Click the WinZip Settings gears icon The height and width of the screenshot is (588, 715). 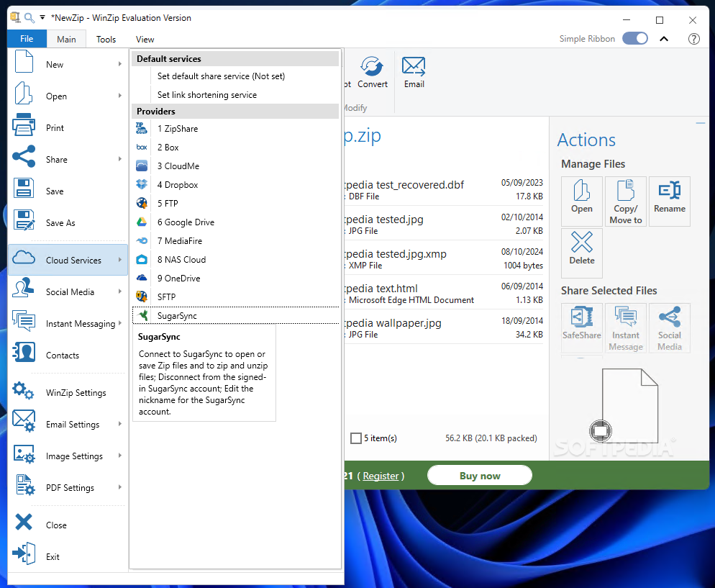23,391
